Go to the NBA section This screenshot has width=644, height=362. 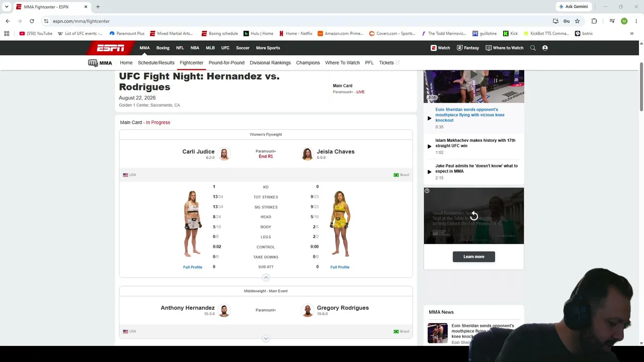(x=195, y=48)
